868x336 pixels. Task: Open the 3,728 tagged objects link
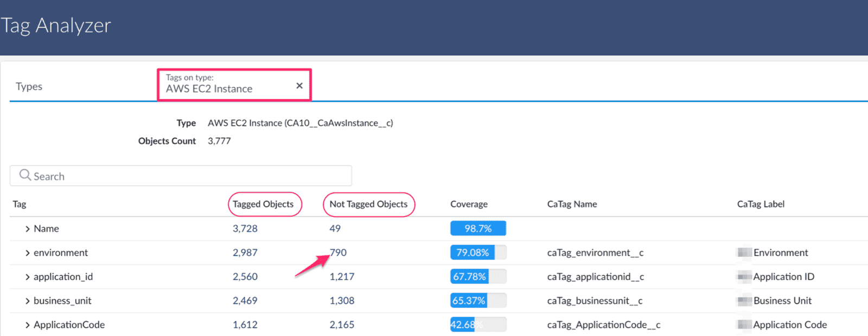(245, 229)
